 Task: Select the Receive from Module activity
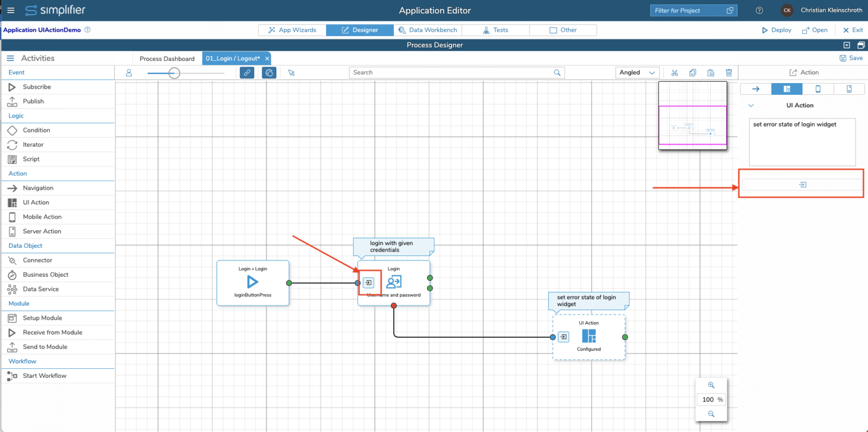[x=58, y=333]
